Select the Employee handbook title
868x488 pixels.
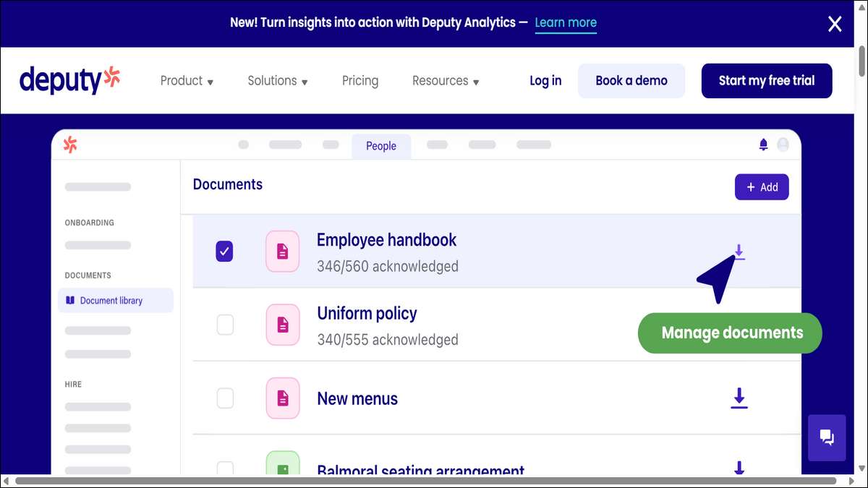tap(387, 240)
